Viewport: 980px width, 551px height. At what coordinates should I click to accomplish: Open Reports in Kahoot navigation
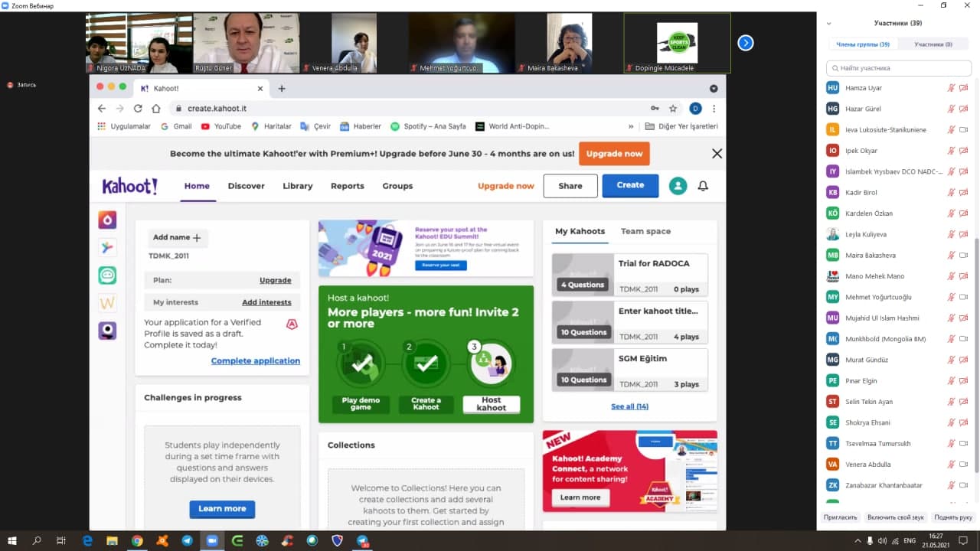coord(348,186)
